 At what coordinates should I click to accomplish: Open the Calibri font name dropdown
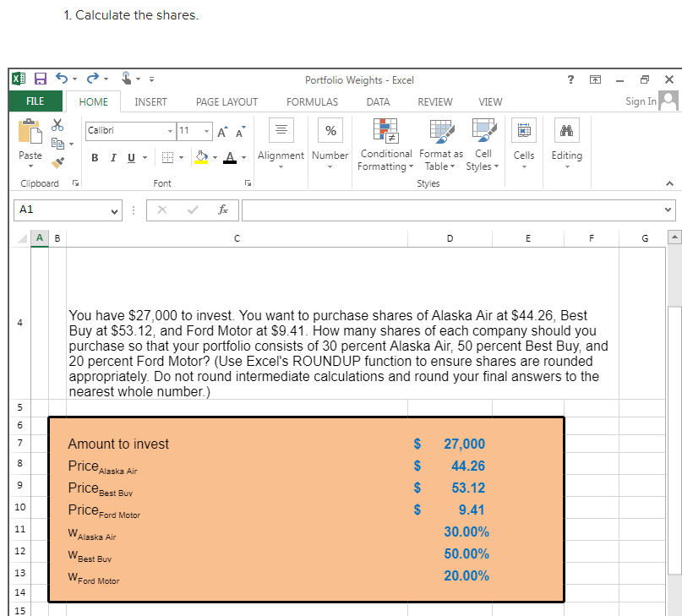pos(170,131)
